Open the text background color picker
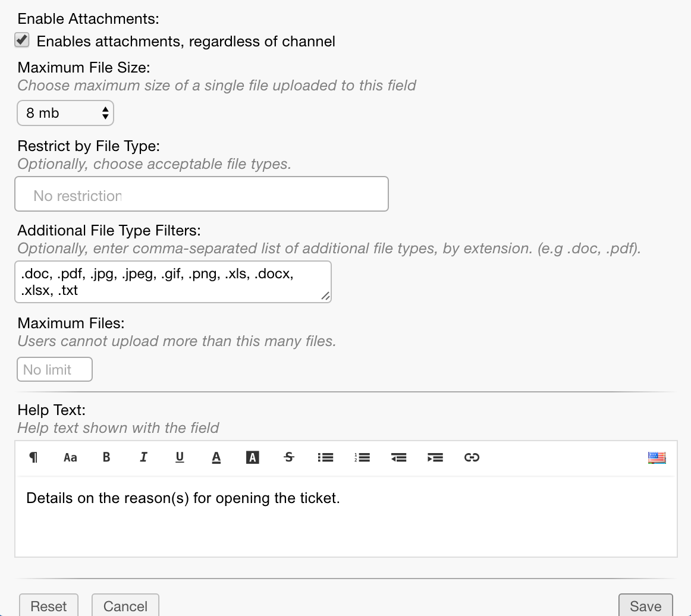The width and height of the screenshot is (691, 616). (x=253, y=457)
